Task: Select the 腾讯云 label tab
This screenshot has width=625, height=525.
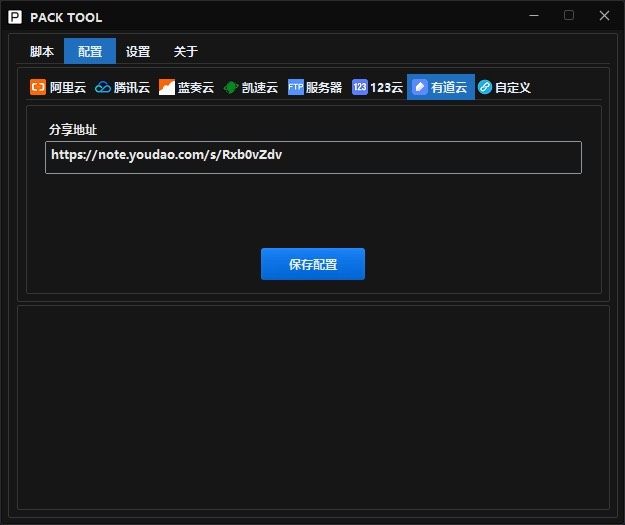Action: 132,88
